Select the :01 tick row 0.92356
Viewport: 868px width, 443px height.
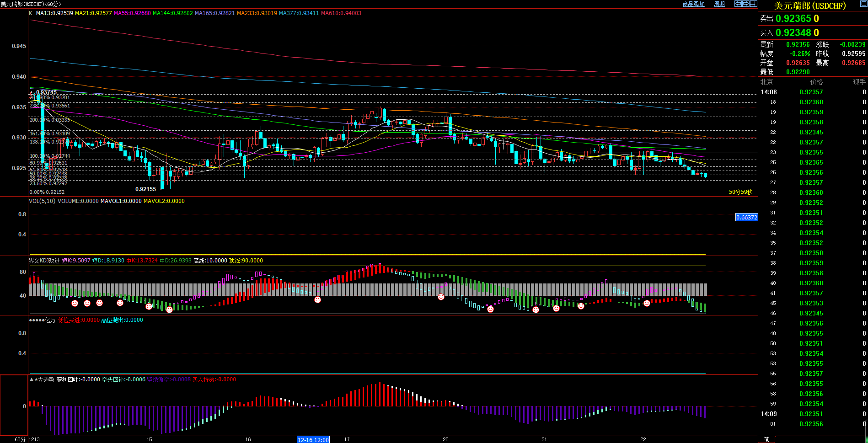pos(813,424)
